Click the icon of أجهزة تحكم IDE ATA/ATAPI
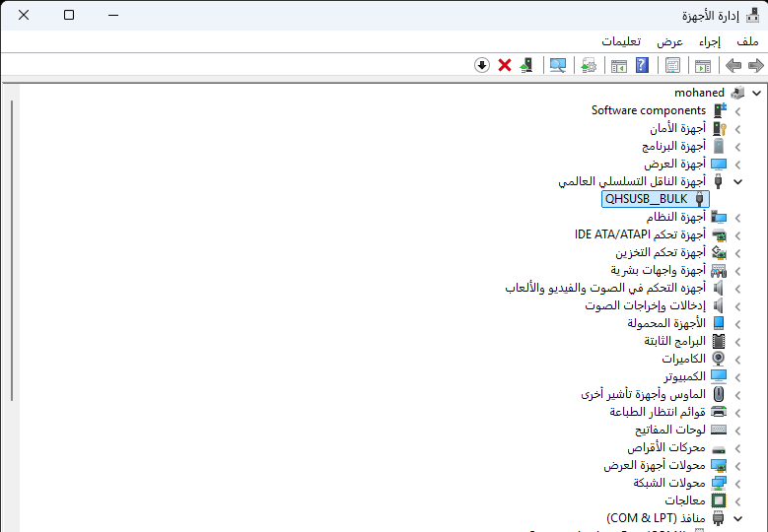Viewport: 768px width, 532px height. pos(719,234)
